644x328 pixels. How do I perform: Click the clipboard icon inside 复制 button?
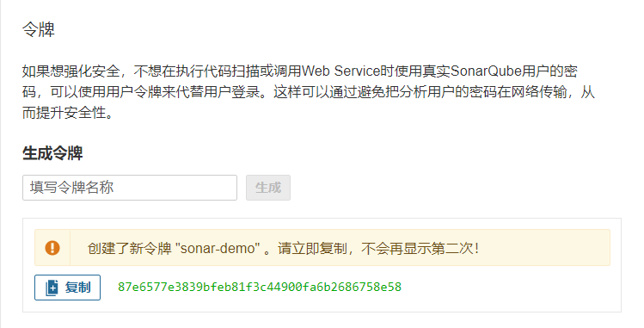point(52,288)
